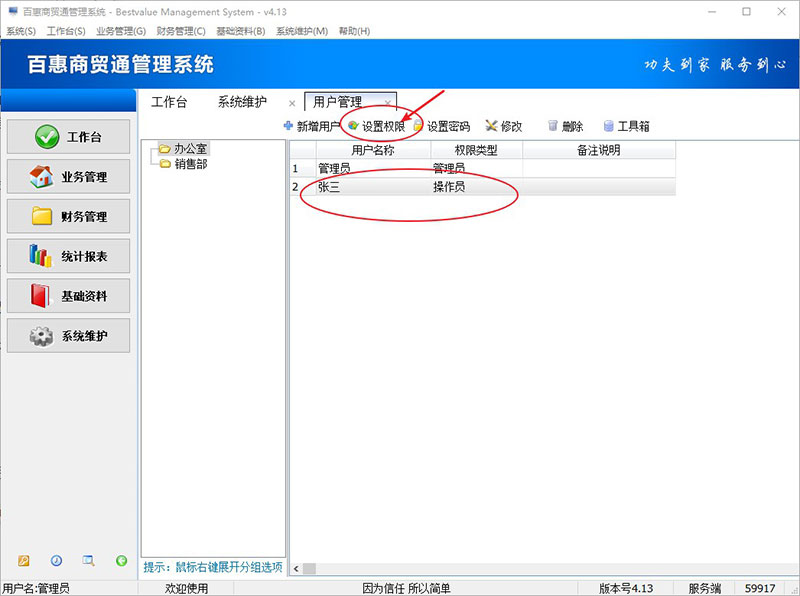Click the application icon in the title bar
This screenshot has width=800, height=596.
click(13, 11)
